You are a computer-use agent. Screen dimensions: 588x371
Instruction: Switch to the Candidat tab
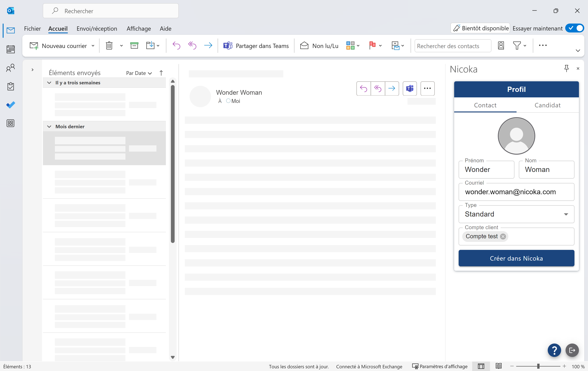pyautogui.click(x=548, y=105)
